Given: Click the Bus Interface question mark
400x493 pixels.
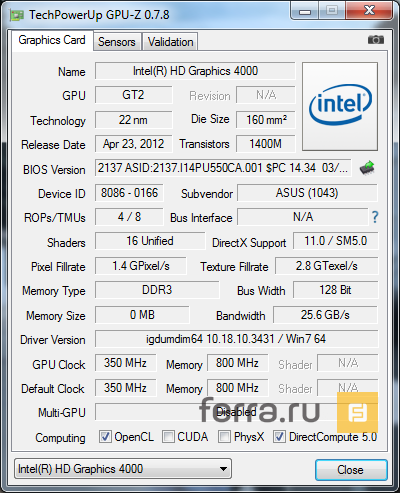Looking at the screenshot, I should coord(375,217).
